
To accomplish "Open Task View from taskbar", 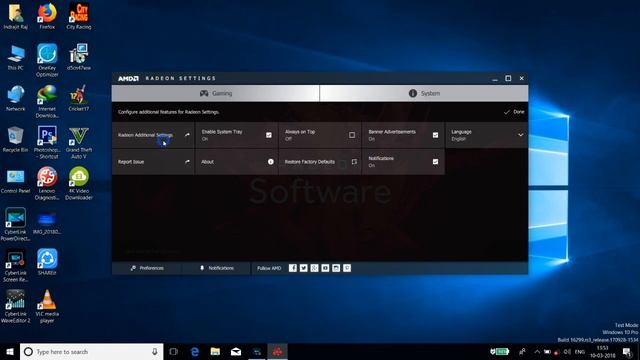I will (173, 352).
